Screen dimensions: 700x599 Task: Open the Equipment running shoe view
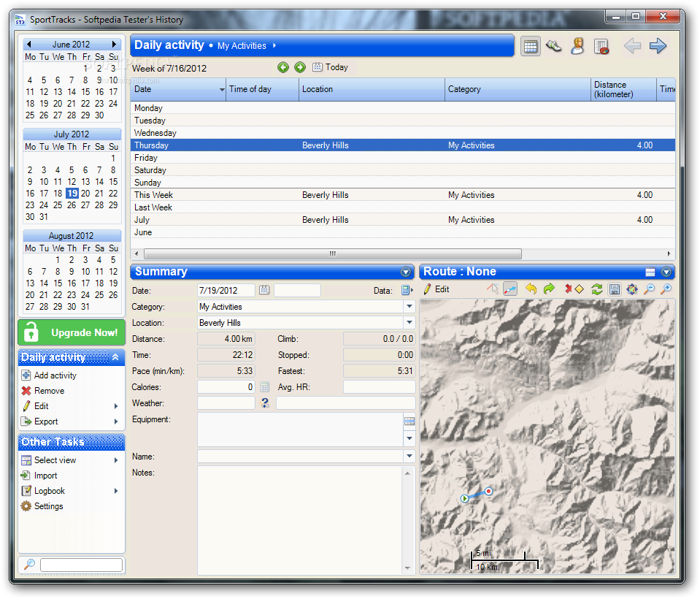[553, 45]
